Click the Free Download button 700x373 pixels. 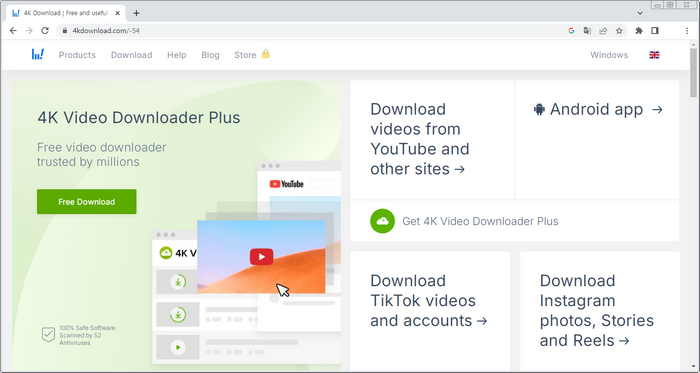(x=87, y=202)
